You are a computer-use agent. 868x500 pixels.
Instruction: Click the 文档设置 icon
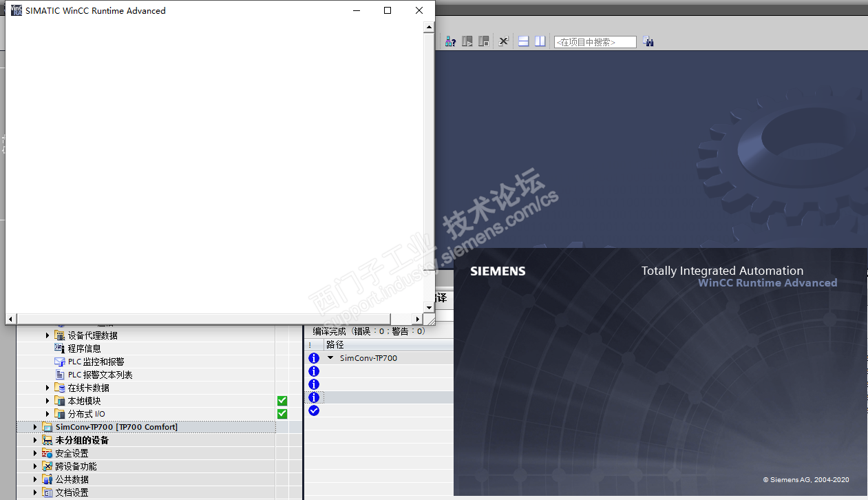click(x=47, y=492)
